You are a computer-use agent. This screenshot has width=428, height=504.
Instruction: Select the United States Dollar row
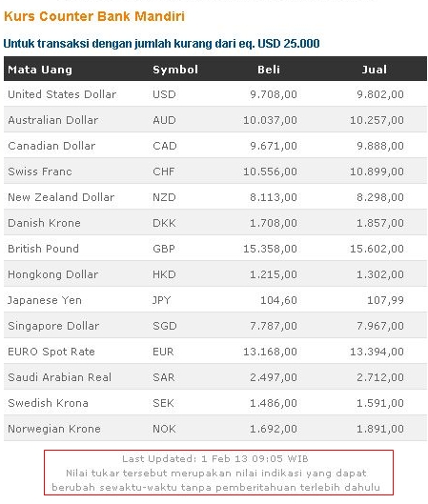coord(215,94)
